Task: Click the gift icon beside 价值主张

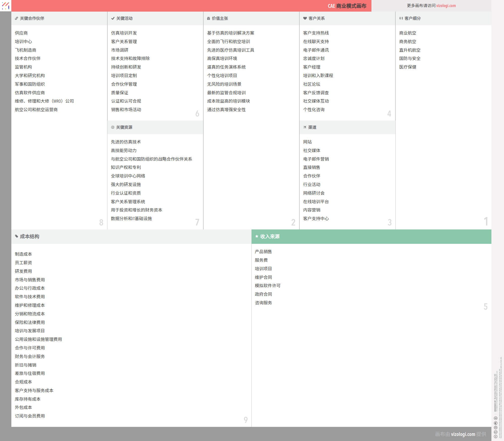Action: point(208,18)
